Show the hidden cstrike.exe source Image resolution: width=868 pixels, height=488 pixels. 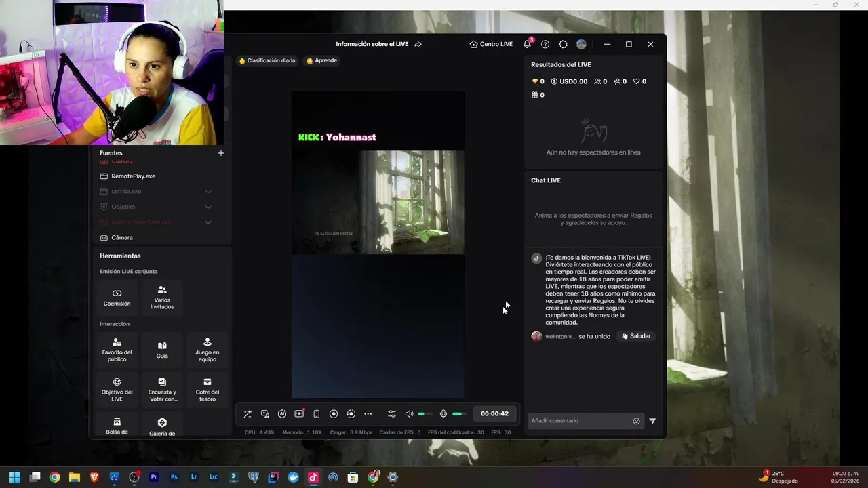208,192
